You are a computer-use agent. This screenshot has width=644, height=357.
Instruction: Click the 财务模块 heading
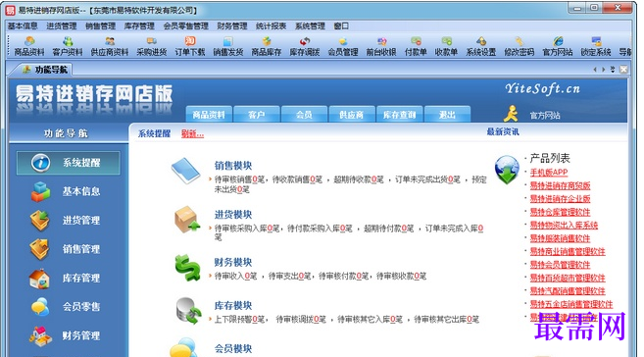click(233, 262)
